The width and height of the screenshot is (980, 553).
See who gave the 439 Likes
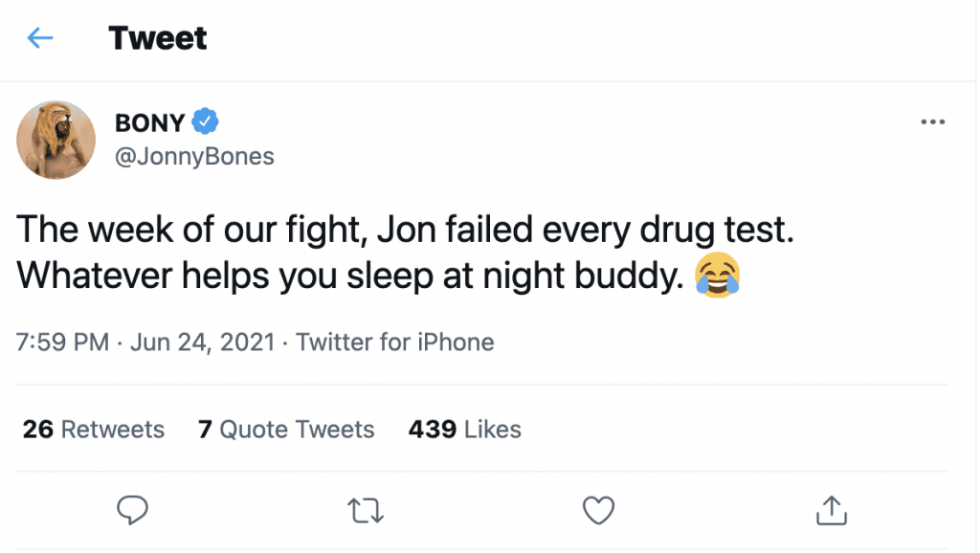pyautogui.click(x=464, y=430)
